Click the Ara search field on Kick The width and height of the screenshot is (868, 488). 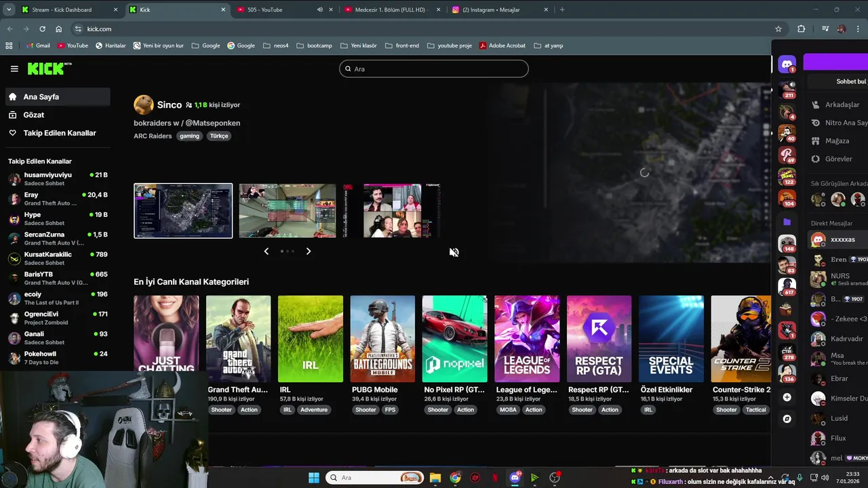434,68
